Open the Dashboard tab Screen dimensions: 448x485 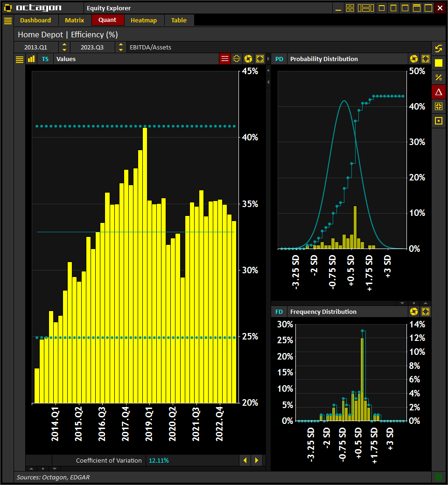(x=35, y=21)
